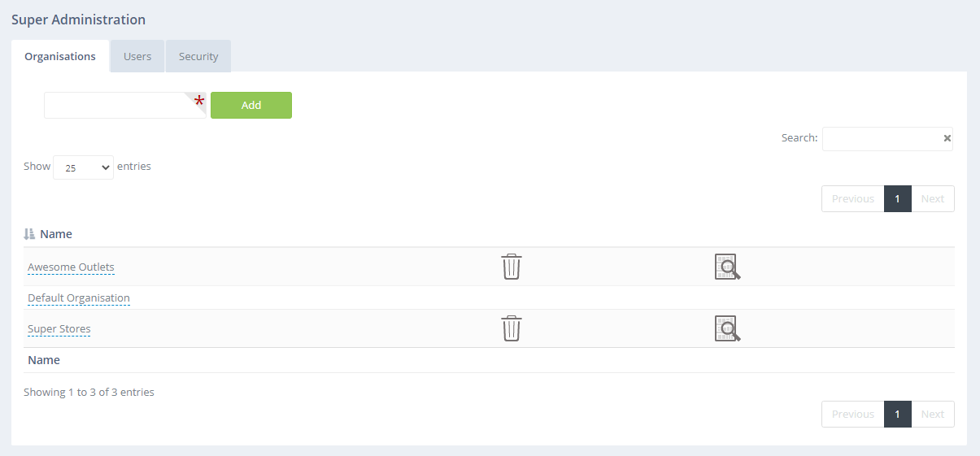View details of Super Stores with magnifier icon
Viewport: 980px width, 456px height.
click(727, 328)
